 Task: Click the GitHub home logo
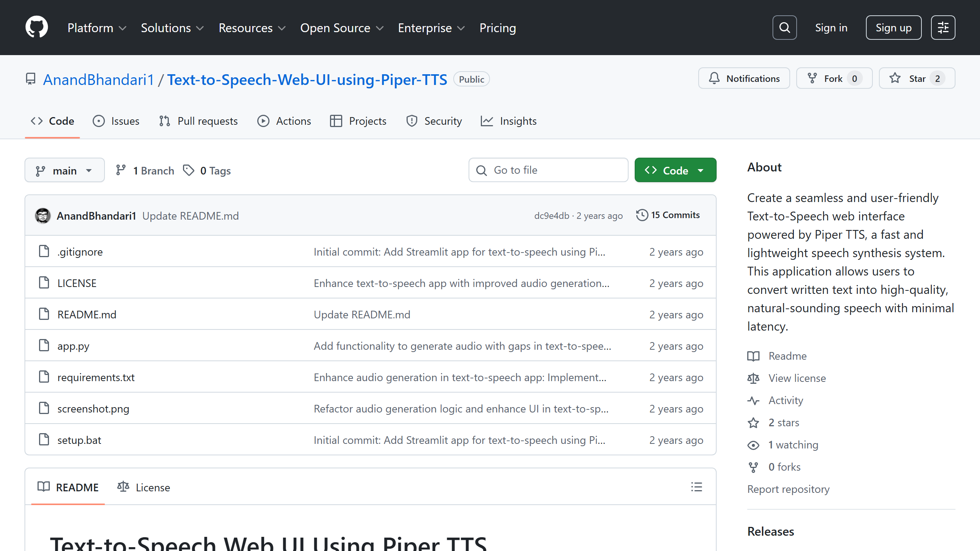pos(37,27)
